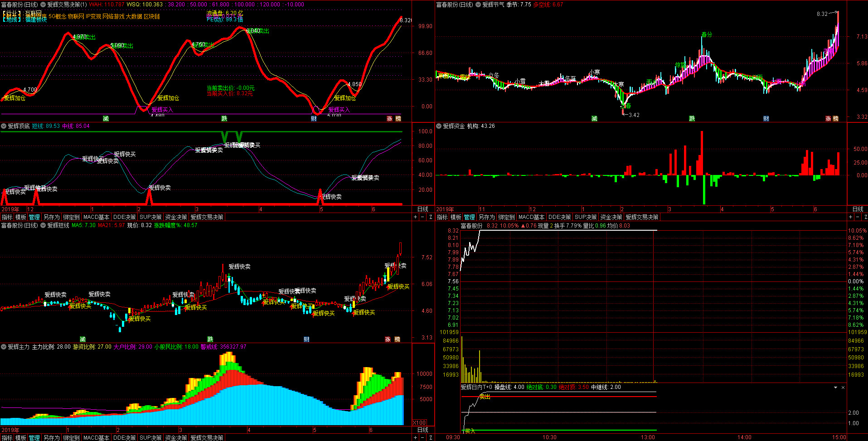Click the 日线 period label below the 爱辉主力 panel
Viewport: 868px width, 441px height.
(x=422, y=430)
